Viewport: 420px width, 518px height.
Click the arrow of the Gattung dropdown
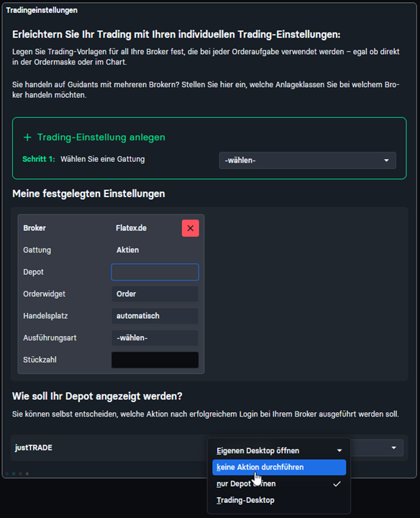(386, 160)
